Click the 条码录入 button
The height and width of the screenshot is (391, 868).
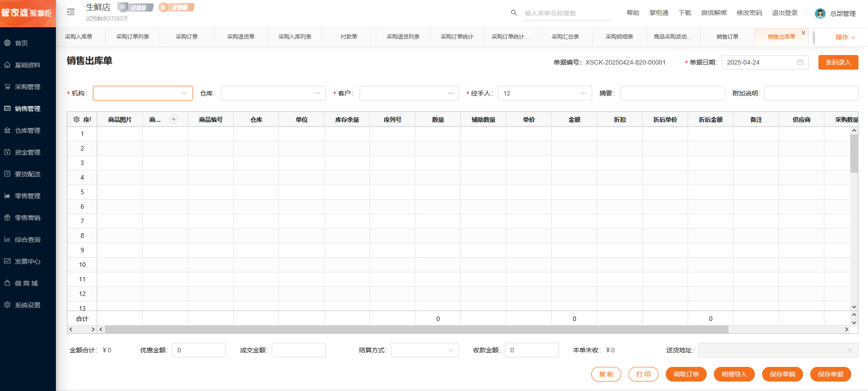[x=838, y=62]
